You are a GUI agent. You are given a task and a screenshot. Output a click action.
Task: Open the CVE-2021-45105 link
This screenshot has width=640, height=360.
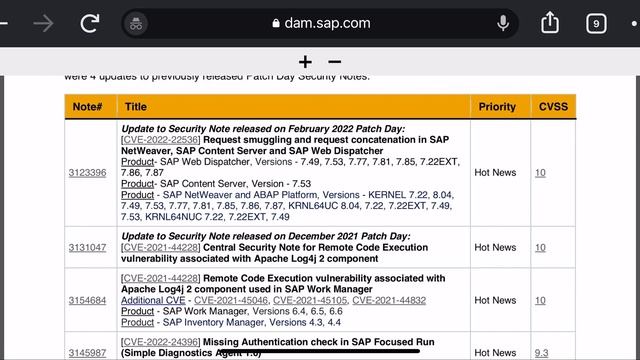click(x=310, y=300)
